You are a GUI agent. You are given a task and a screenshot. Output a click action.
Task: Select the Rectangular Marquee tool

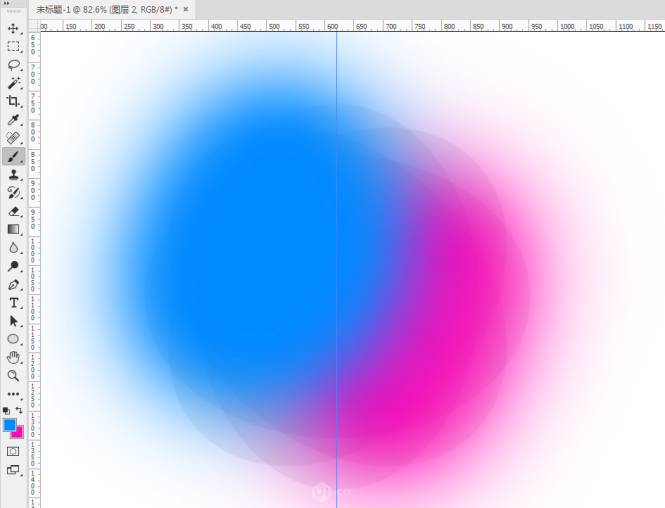click(x=14, y=46)
